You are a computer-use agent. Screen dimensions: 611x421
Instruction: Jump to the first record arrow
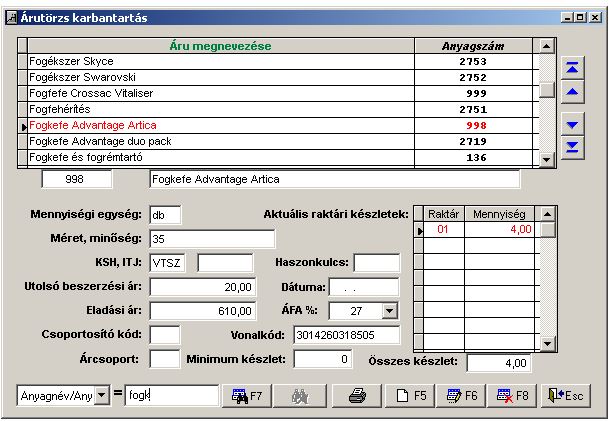point(572,67)
